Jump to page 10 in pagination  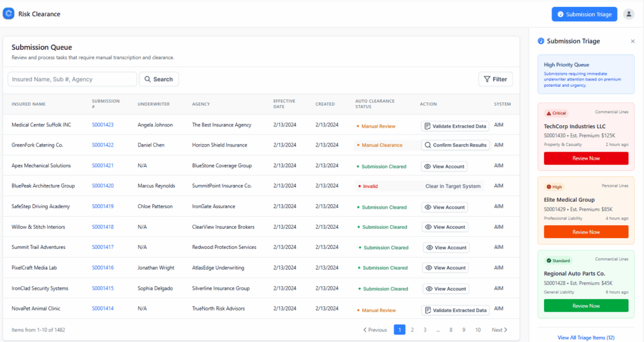478,330
